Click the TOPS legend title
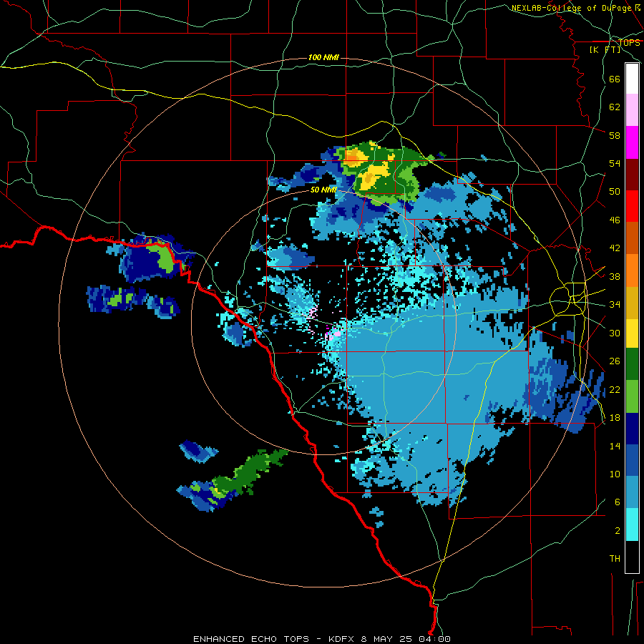The height and width of the screenshot is (644, 644). point(629,43)
